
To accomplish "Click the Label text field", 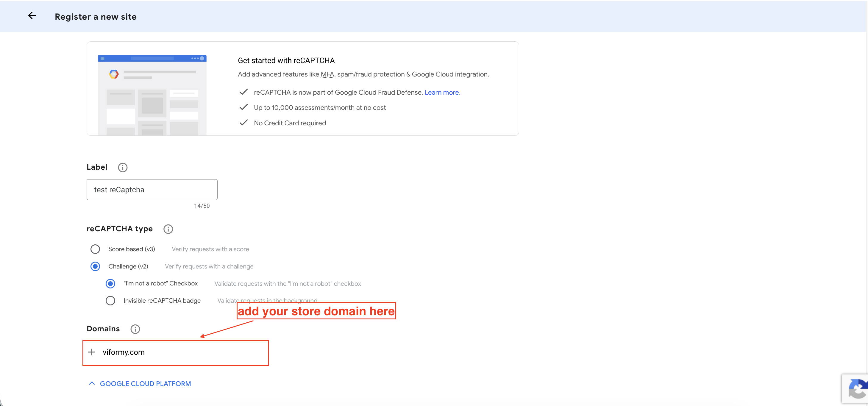I will [152, 190].
